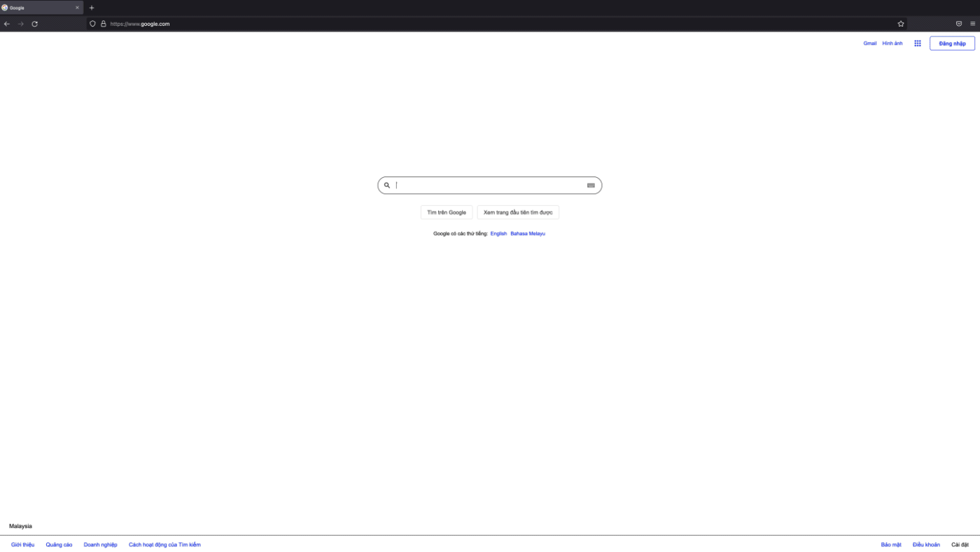This screenshot has width=980, height=552.
Task: Open the Quảng cáo footer link
Action: pyautogui.click(x=59, y=544)
